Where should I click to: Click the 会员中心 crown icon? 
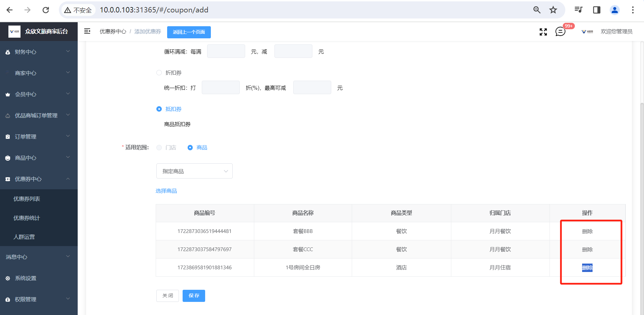pyautogui.click(x=8, y=94)
